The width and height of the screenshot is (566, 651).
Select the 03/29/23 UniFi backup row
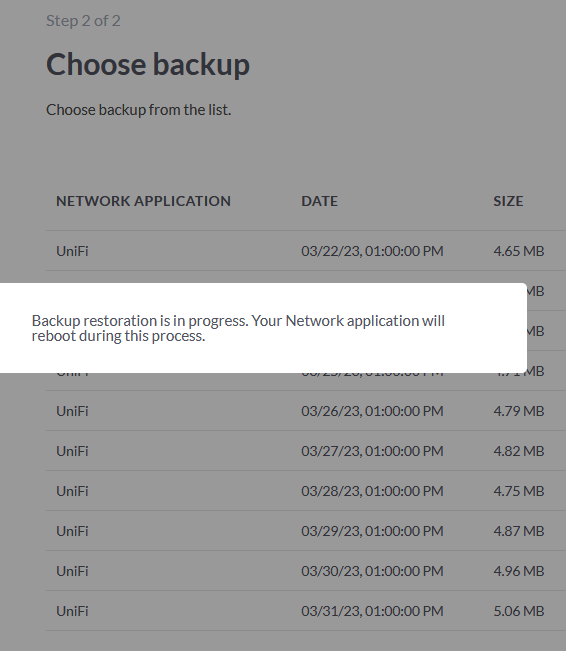tap(306, 531)
